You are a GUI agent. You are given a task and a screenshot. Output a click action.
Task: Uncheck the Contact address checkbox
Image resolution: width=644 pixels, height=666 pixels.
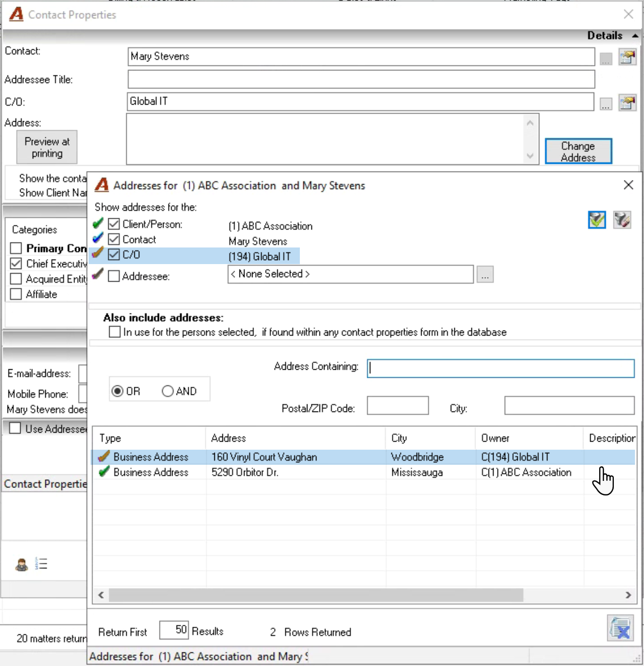[x=114, y=239]
